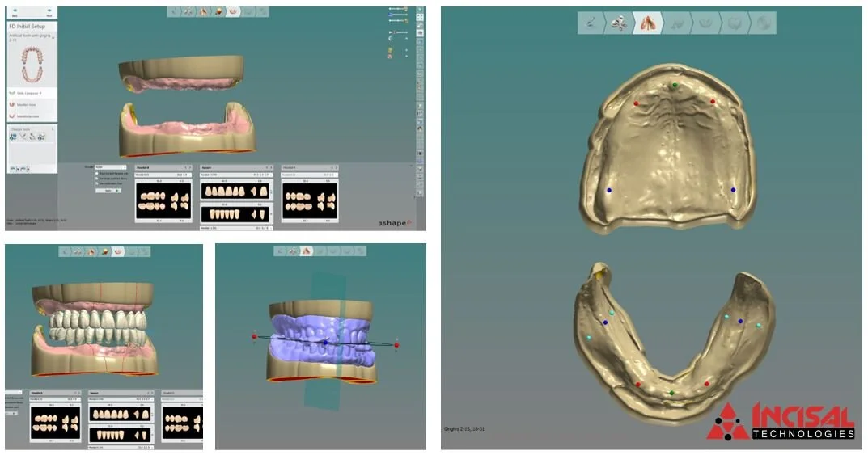Select the fourth Design tools icon
The height and width of the screenshot is (455, 868).
pos(42,137)
